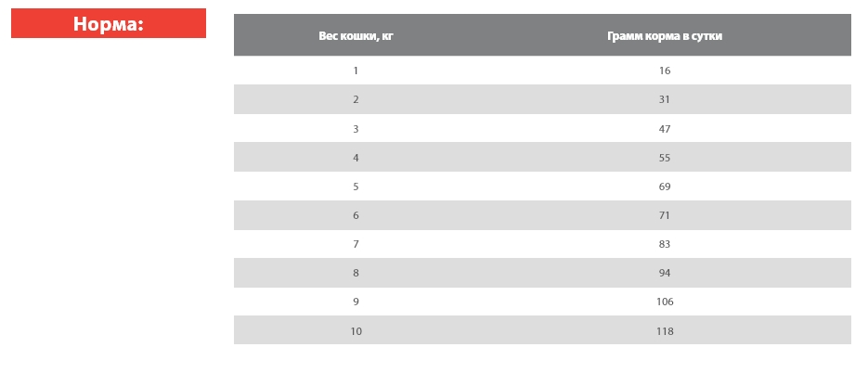Select the Грамм корма в сутки header
This screenshot has width=868, height=373.
coord(664,36)
